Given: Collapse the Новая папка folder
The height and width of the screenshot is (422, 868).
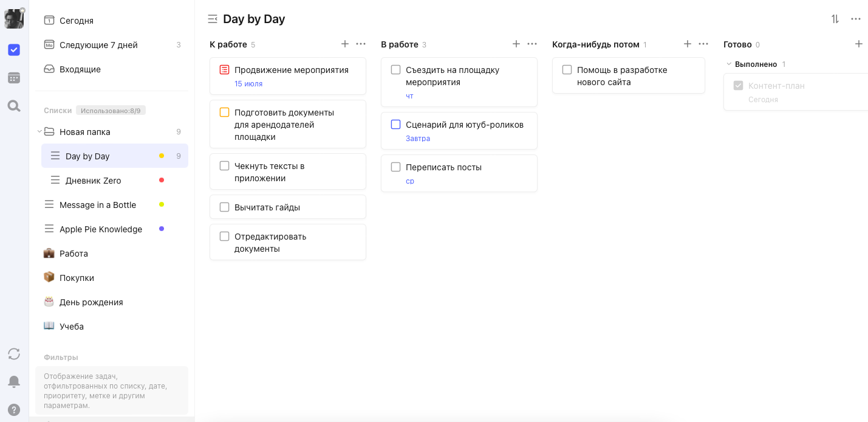Looking at the screenshot, I should coord(39,132).
